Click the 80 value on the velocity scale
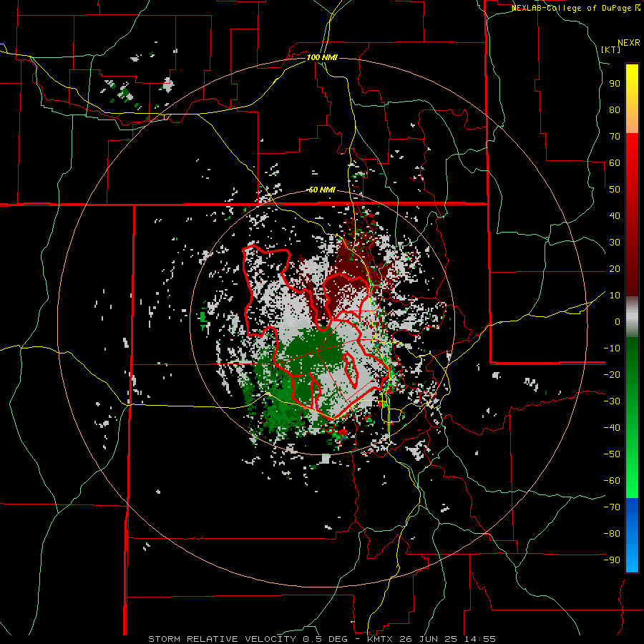Image resolution: width=644 pixels, height=644 pixels. pyautogui.click(x=615, y=110)
